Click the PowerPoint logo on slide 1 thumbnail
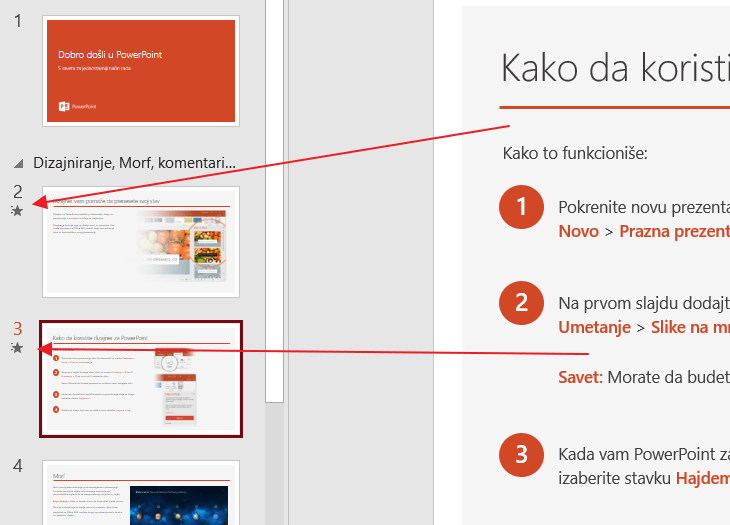This screenshot has height=525, width=730. tap(77, 107)
